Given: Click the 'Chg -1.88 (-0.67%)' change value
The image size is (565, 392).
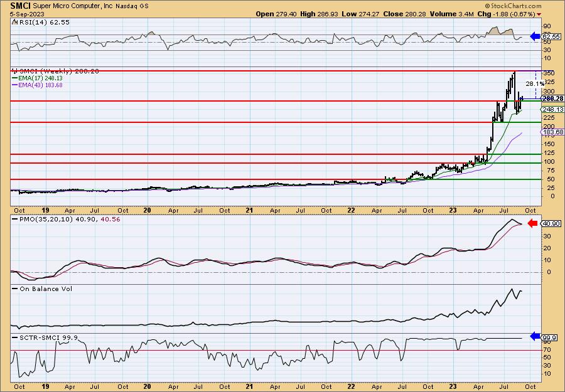Looking at the screenshot, I should (506, 14).
